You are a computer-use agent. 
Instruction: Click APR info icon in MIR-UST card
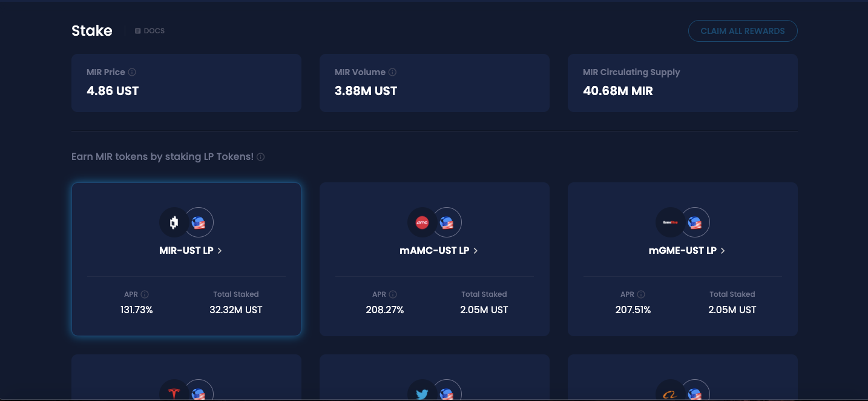click(145, 294)
